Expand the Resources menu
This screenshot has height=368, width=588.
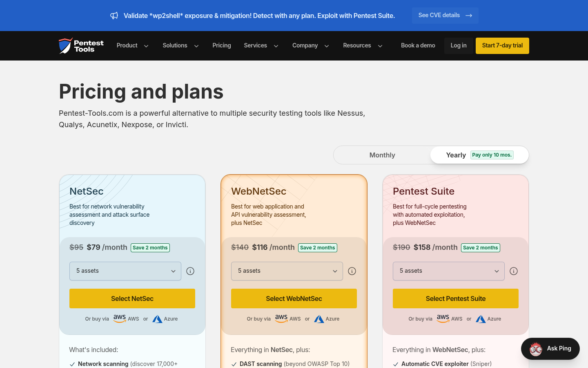coord(363,46)
